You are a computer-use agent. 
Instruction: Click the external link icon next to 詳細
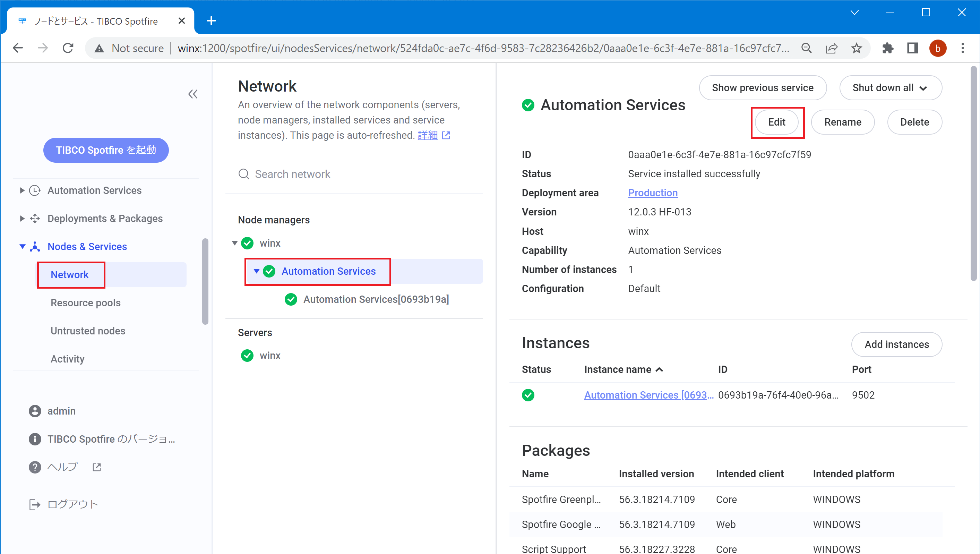coord(446,135)
